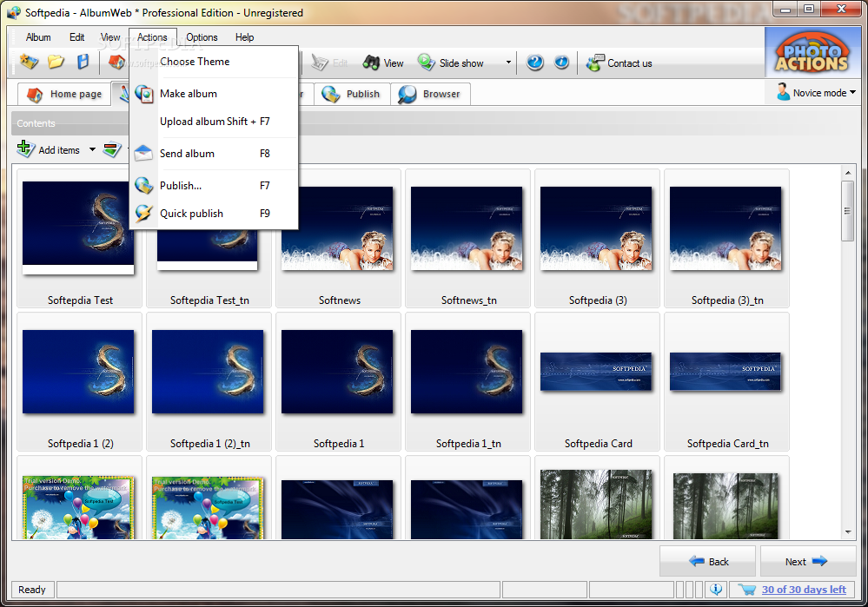
Task: Select Quick publish F9 entry
Action: pyautogui.click(x=214, y=213)
